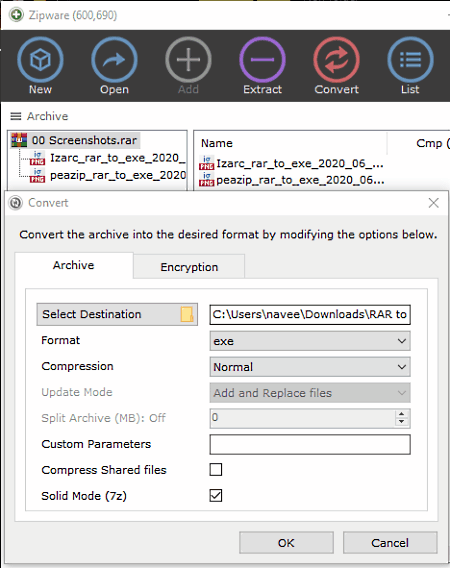Image resolution: width=450 pixels, height=568 pixels.
Task: Decrease Split Archive value with down arrow
Action: coord(401,422)
